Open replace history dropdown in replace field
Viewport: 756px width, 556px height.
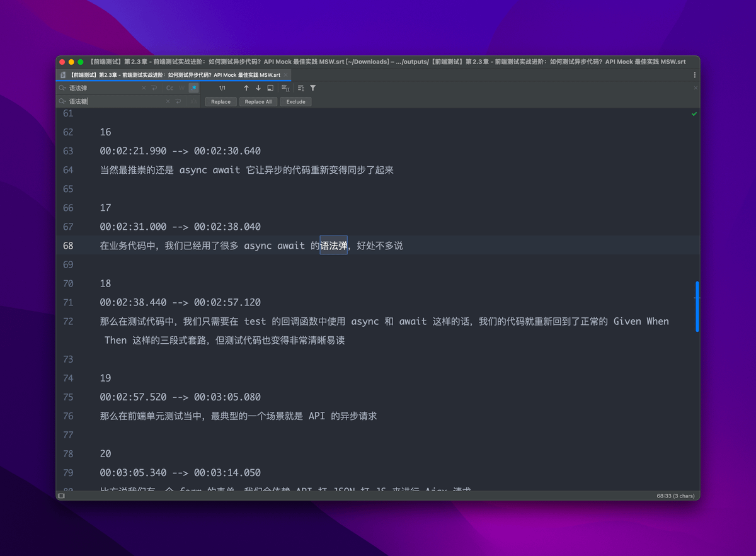coord(62,101)
